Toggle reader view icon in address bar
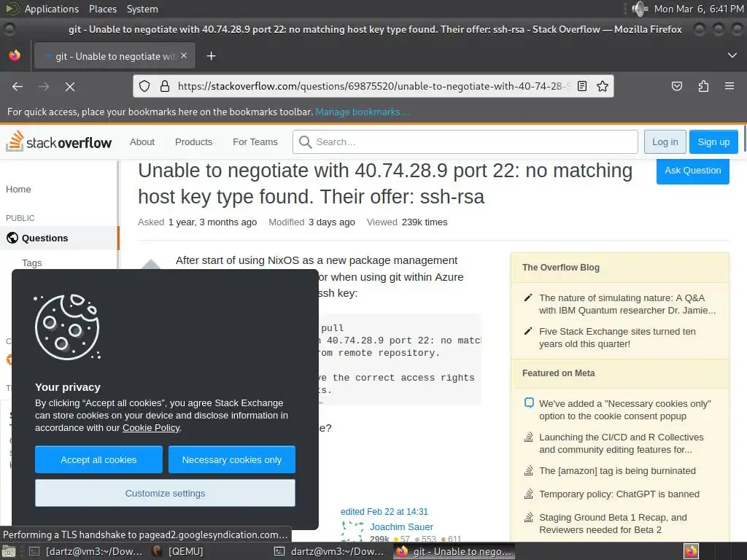This screenshot has width=747, height=560. (x=581, y=86)
